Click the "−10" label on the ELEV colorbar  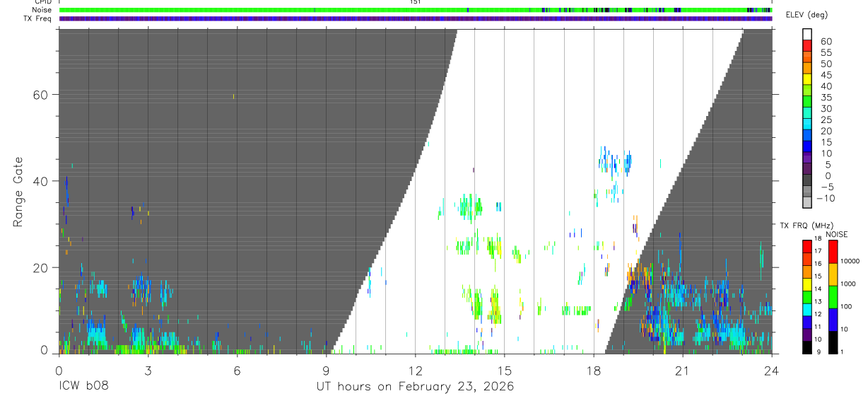(826, 198)
